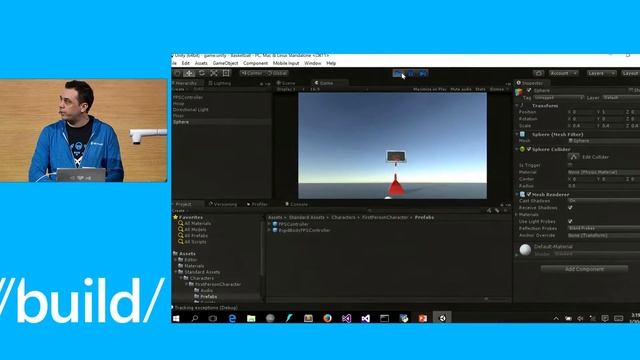Open the Tag dropdown
The height and width of the screenshot is (360, 640).
click(x=558, y=98)
